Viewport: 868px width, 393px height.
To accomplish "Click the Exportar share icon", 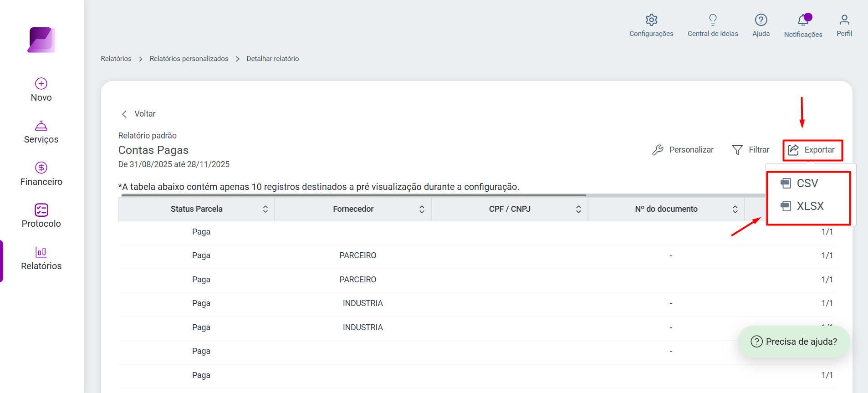I will click(x=793, y=150).
